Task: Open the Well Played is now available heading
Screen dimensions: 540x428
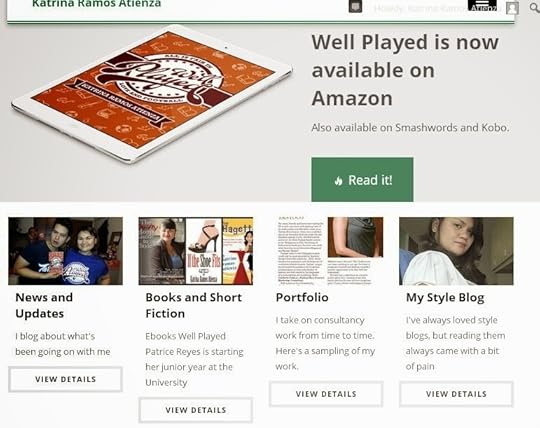Action: pos(405,70)
